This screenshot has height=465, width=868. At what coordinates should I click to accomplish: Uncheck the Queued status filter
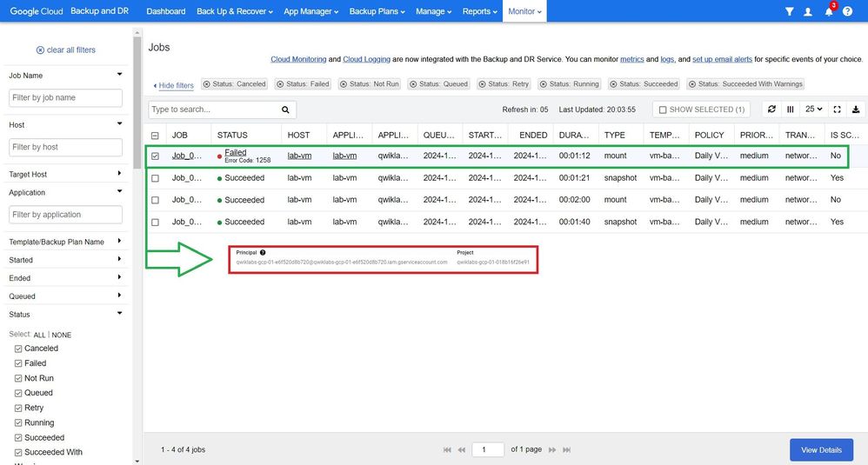[18, 393]
